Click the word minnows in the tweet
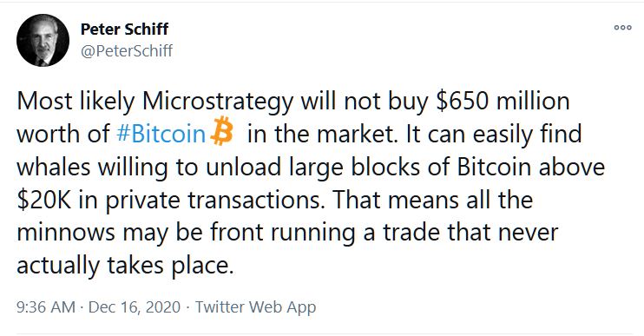 (66, 233)
